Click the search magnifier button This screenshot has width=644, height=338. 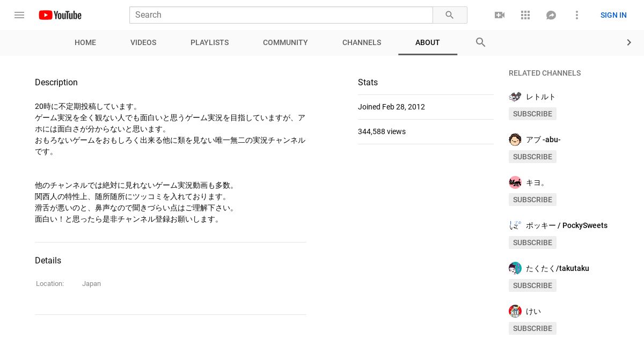pos(450,15)
